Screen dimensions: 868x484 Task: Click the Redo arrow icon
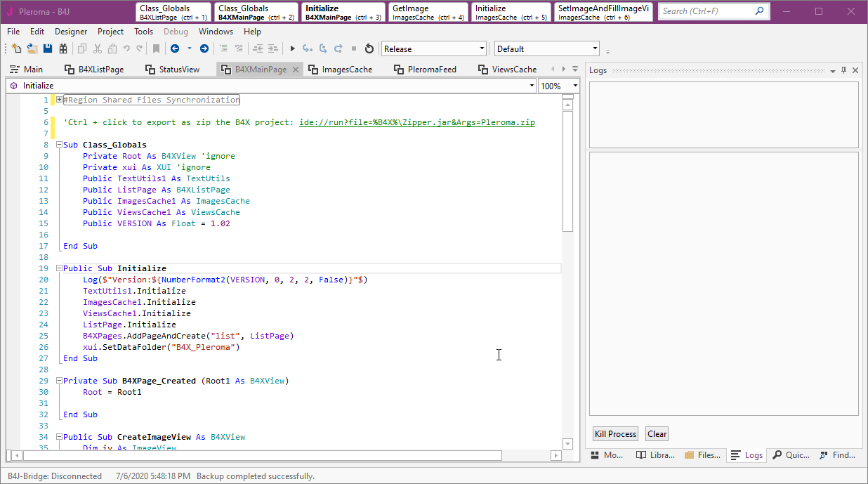coord(139,48)
